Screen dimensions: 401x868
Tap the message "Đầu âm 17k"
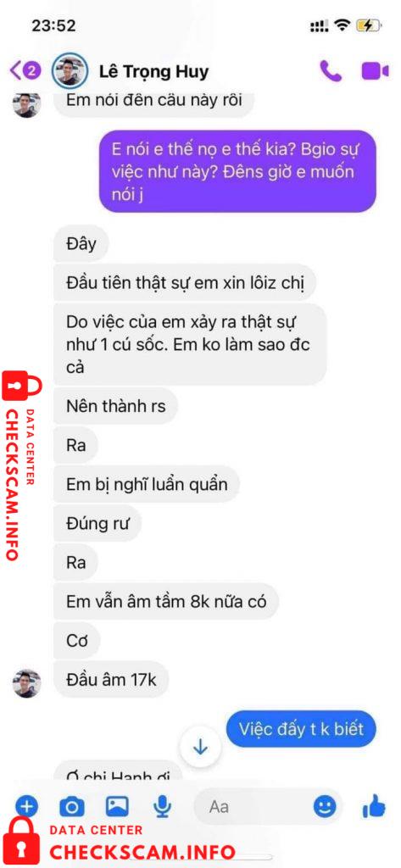(111, 679)
